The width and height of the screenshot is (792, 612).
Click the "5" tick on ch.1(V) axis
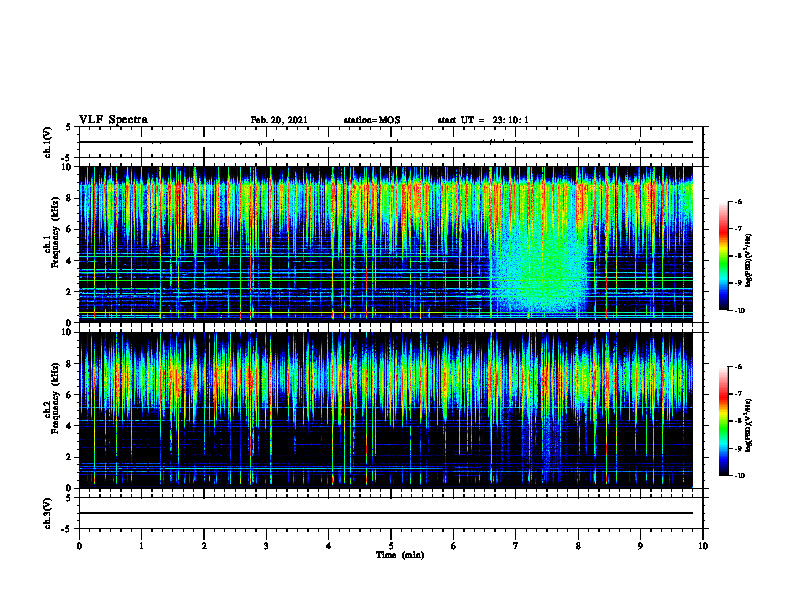click(x=69, y=128)
